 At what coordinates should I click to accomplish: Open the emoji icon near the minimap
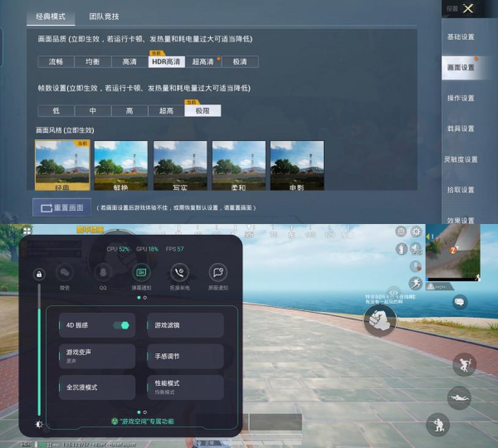(401, 232)
